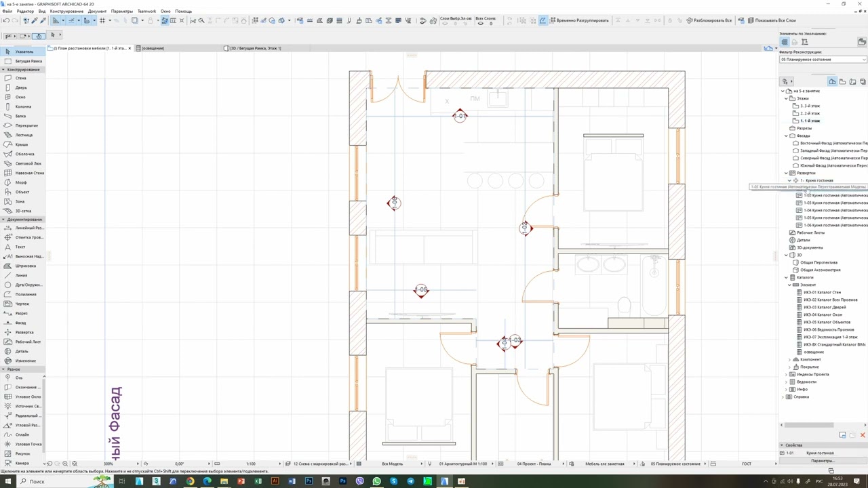Select the Указатель arrow tool
Viewport: 868px width, 488px height.
23,52
